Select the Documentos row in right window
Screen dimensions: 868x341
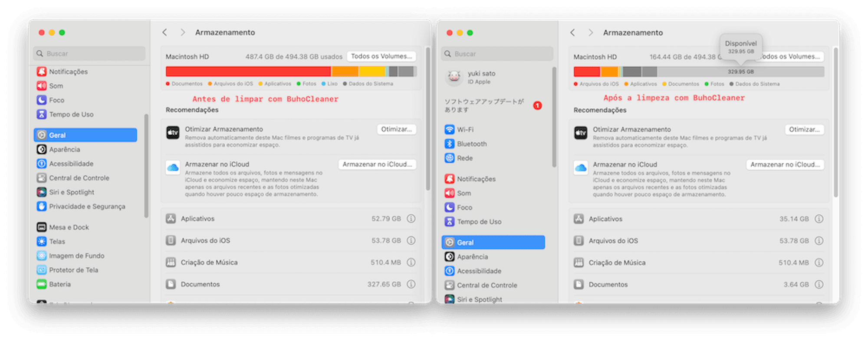[699, 285]
